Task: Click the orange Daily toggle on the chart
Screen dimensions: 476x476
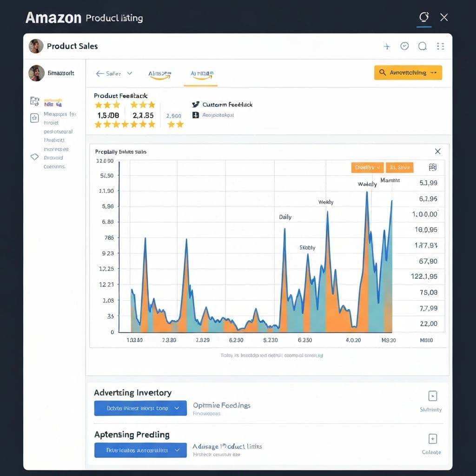Action: [367, 167]
